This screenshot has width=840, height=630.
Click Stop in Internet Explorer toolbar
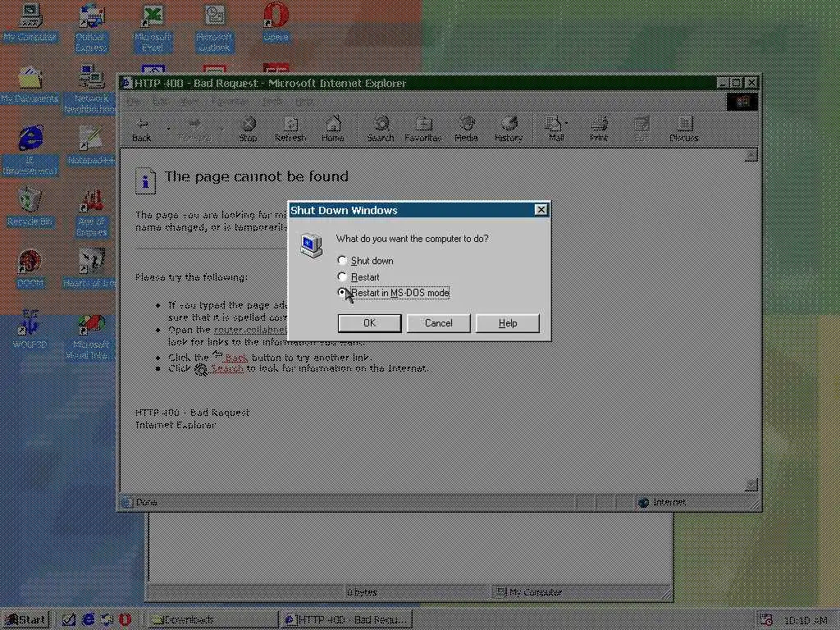pos(248,129)
